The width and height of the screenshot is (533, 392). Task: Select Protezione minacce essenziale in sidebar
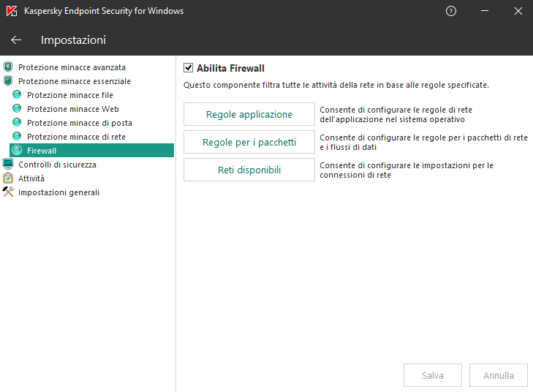click(x=75, y=81)
